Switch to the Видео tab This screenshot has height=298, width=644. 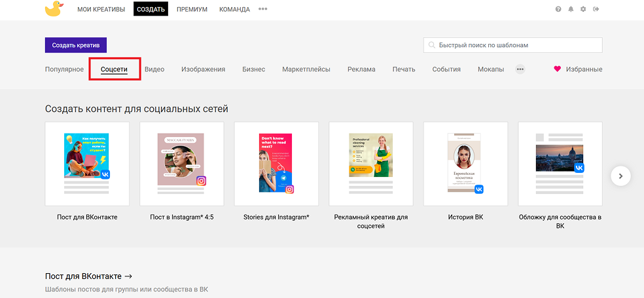tap(154, 69)
